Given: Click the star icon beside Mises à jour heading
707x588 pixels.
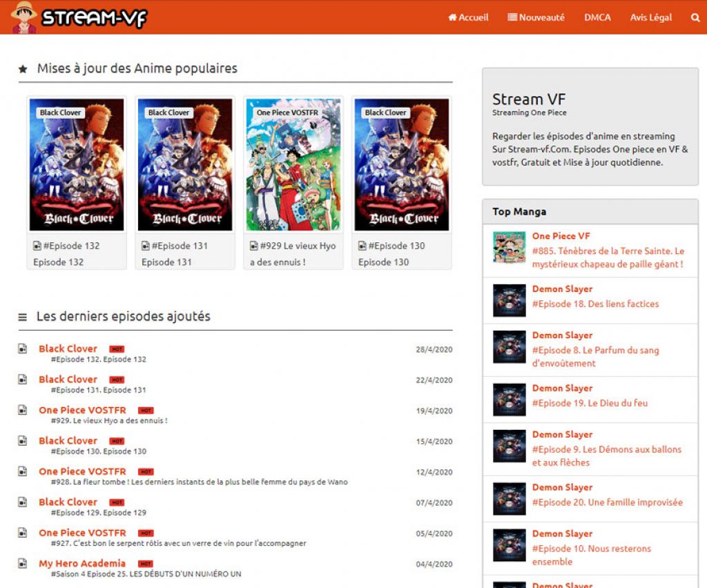Looking at the screenshot, I should click(23, 69).
